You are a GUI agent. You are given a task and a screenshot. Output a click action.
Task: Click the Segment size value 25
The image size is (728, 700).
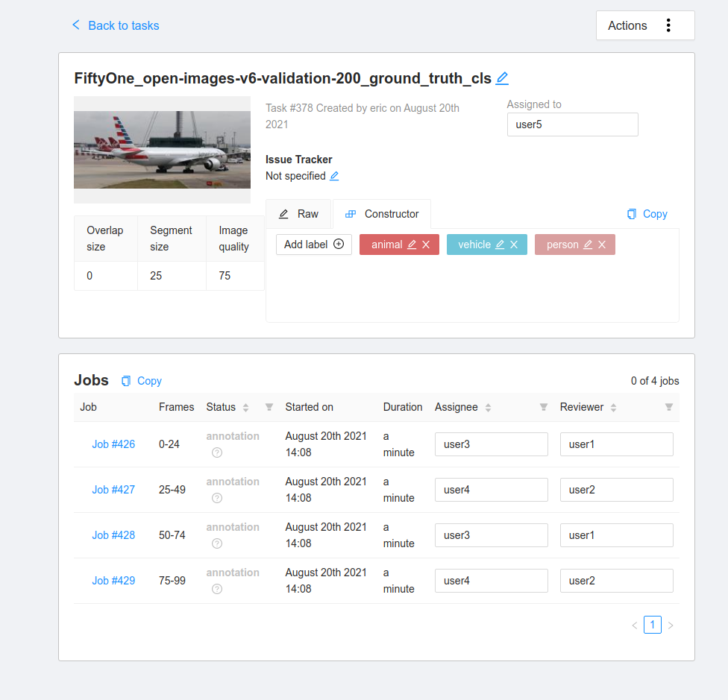point(156,276)
